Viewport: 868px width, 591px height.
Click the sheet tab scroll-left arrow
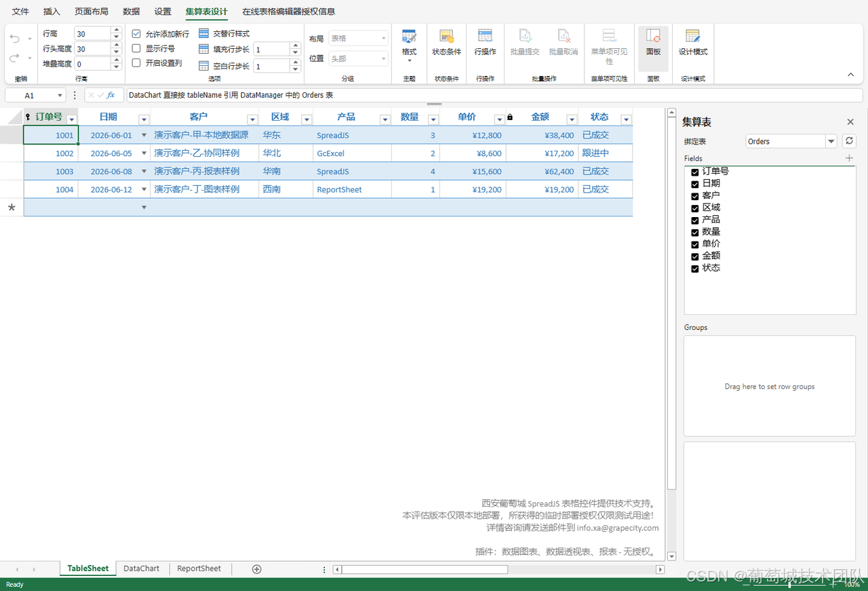[x=17, y=569]
